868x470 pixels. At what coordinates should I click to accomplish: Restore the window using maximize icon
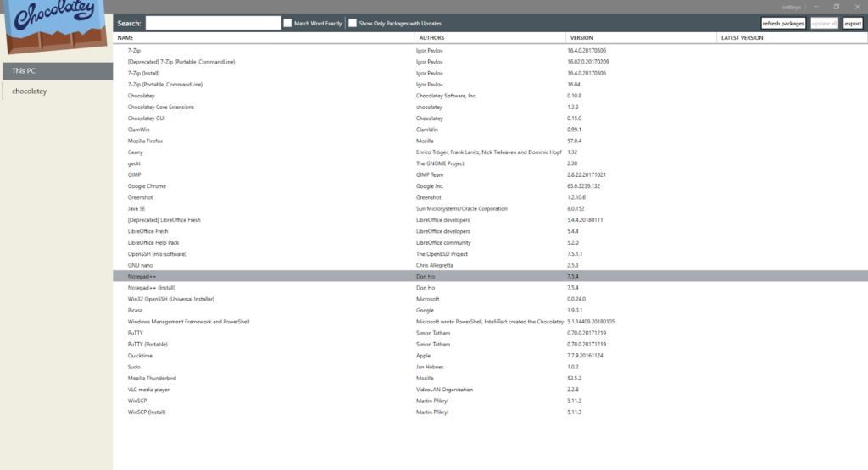click(x=837, y=7)
